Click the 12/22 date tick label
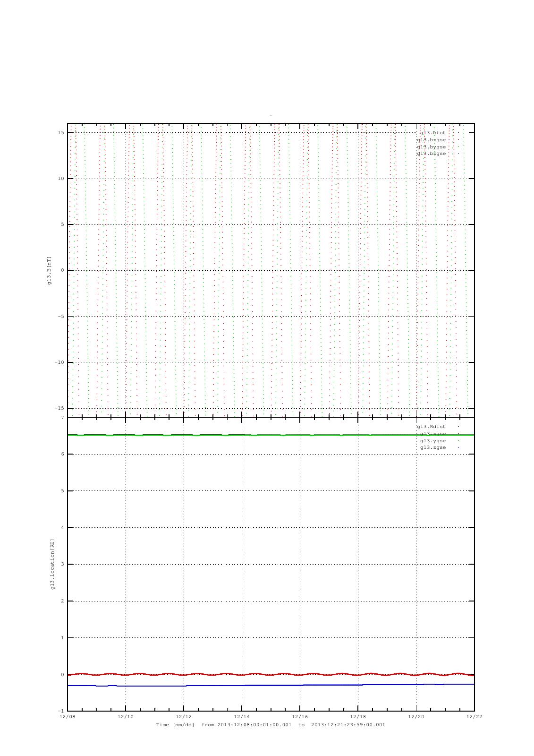Image resolution: width=534 pixels, height=756 pixels. [474, 717]
